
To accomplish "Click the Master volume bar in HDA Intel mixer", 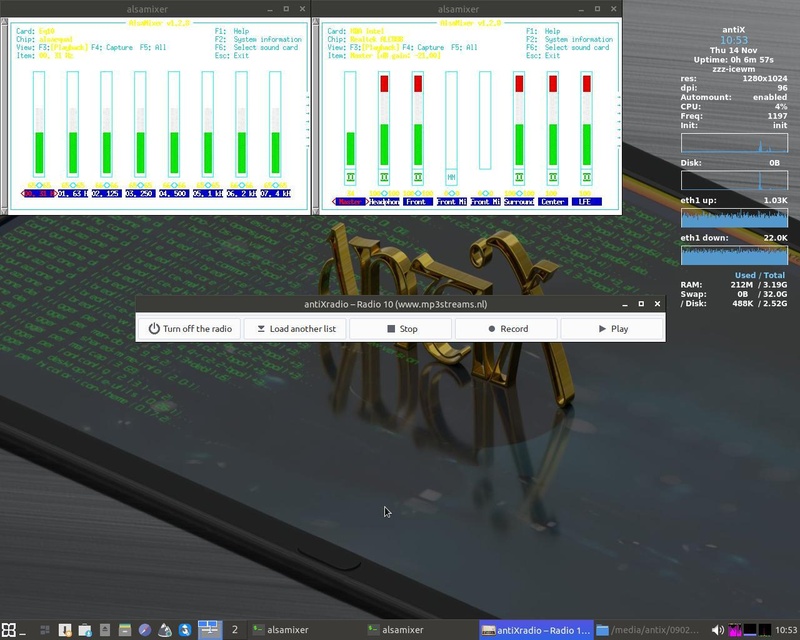I will tap(350, 120).
